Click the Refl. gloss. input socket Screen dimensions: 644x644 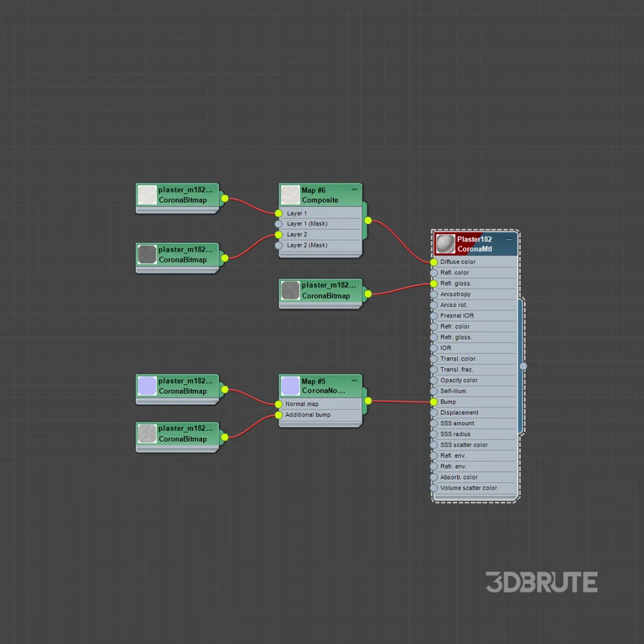(434, 283)
